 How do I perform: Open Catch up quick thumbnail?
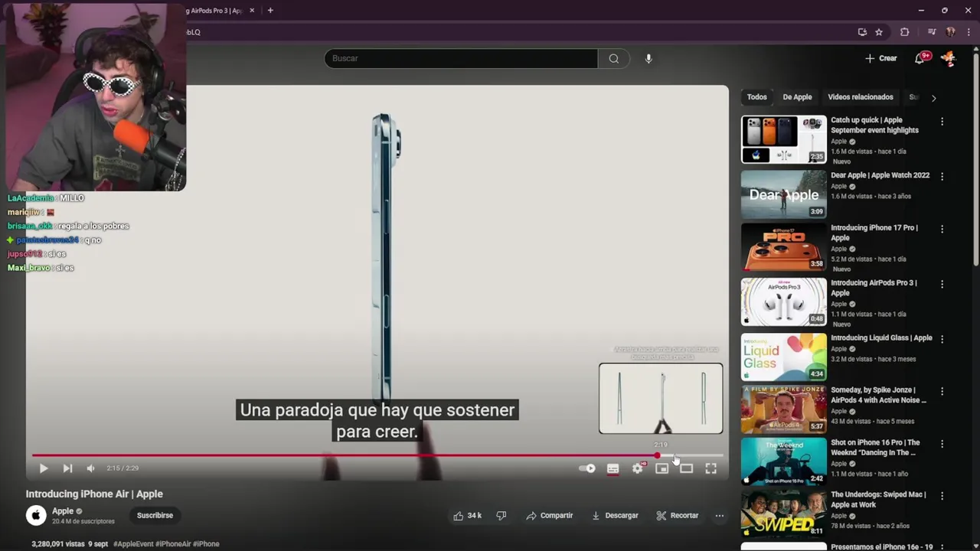click(x=784, y=139)
